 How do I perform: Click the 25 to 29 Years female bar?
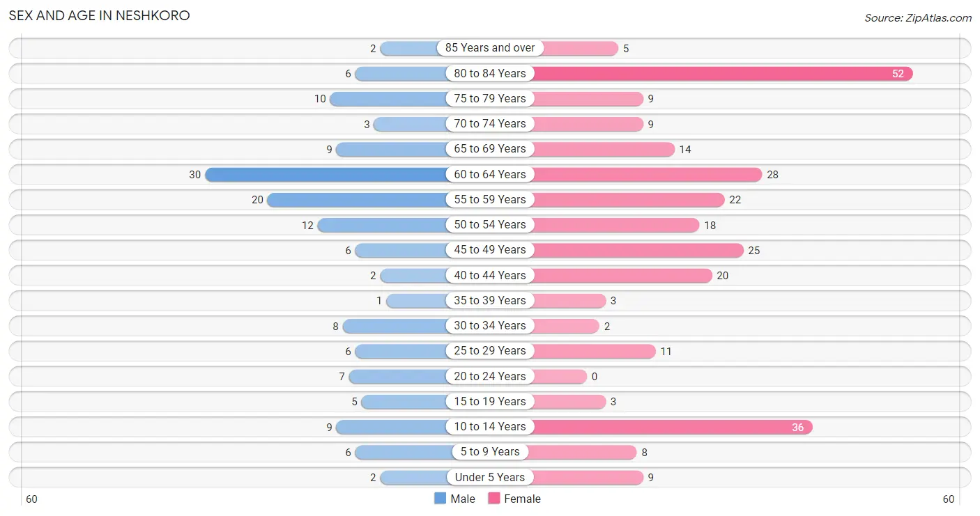click(x=594, y=351)
